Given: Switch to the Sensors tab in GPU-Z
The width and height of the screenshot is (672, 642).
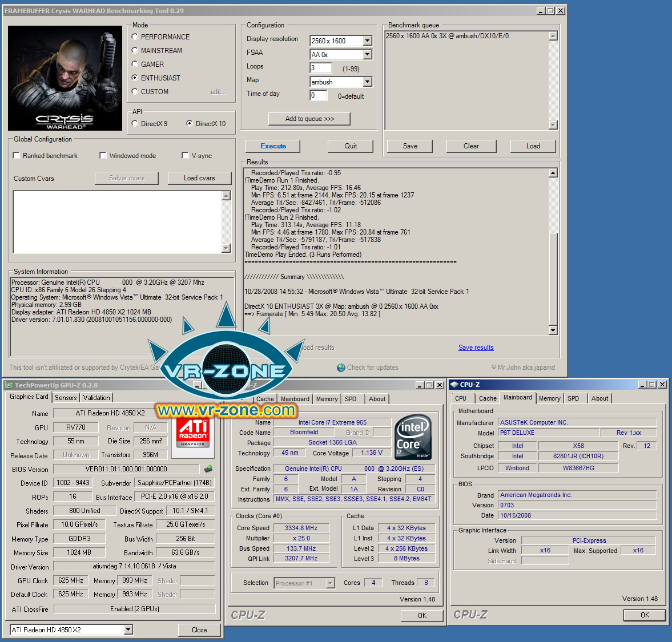Looking at the screenshot, I should pyautogui.click(x=66, y=397).
